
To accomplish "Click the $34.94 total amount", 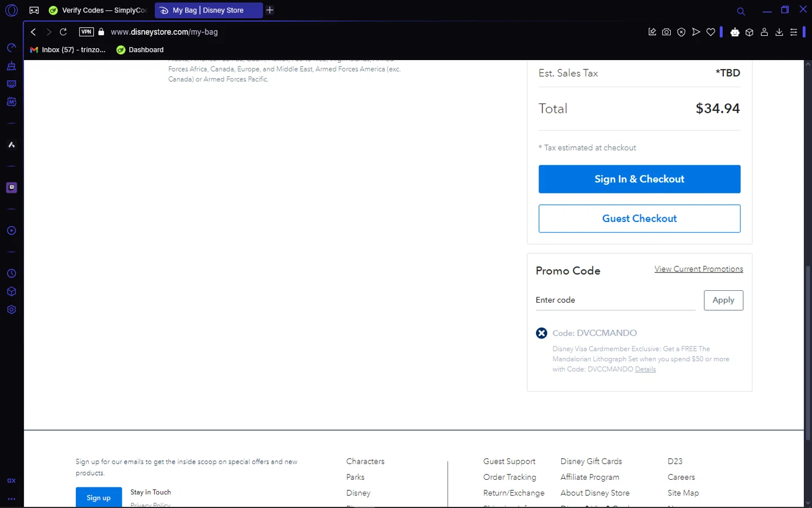I will click(718, 108).
